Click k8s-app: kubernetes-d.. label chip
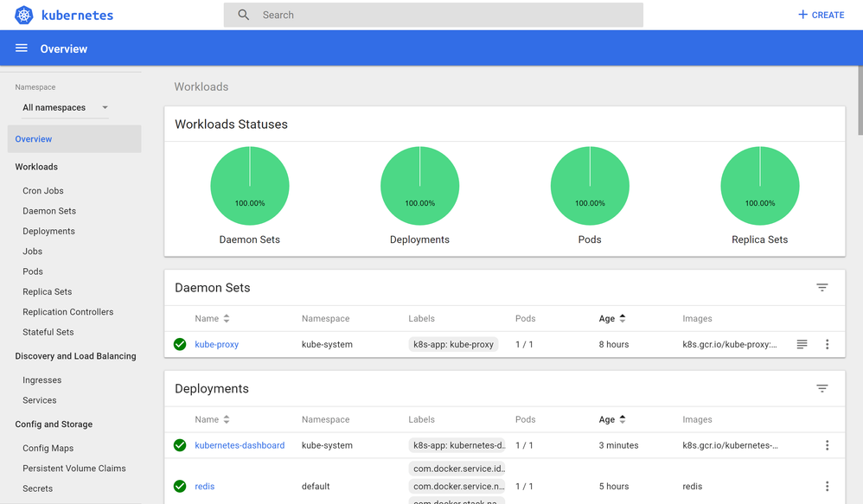 tap(457, 445)
